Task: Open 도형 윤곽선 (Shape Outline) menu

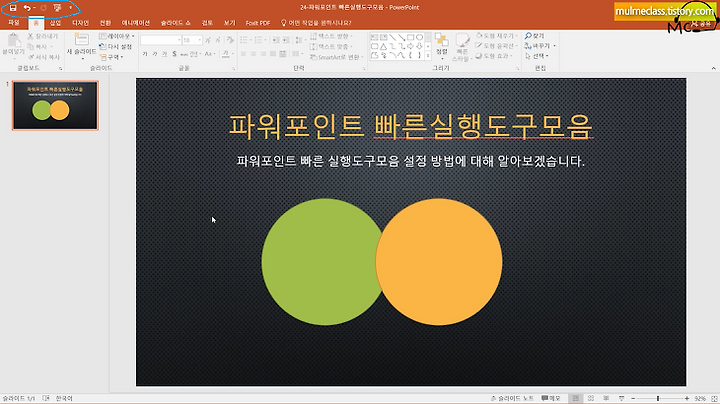Action: click(496, 46)
